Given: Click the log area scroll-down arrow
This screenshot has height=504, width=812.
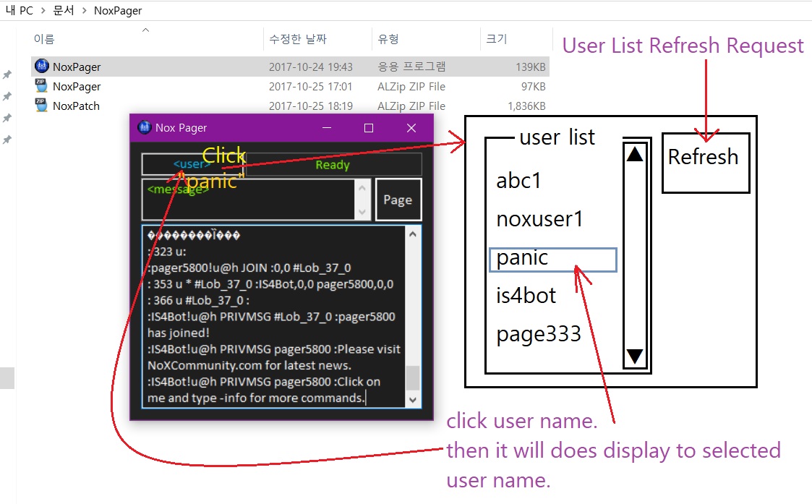Looking at the screenshot, I should [x=413, y=399].
